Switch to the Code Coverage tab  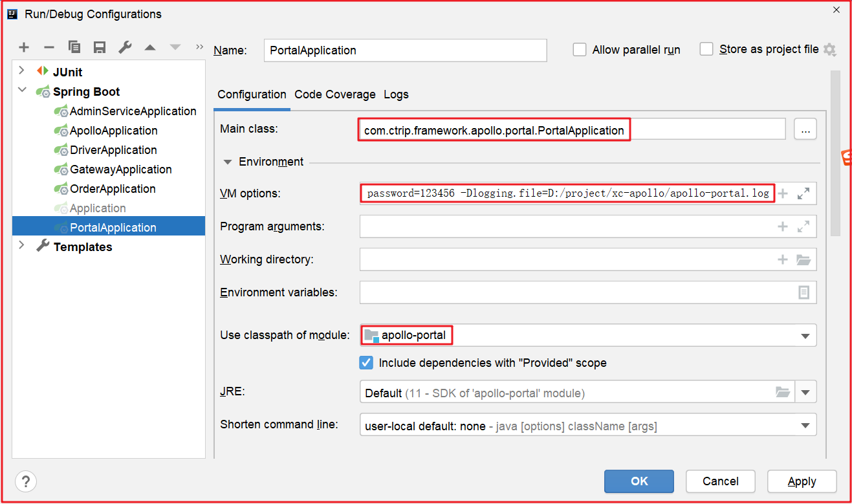tap(334, 94)
